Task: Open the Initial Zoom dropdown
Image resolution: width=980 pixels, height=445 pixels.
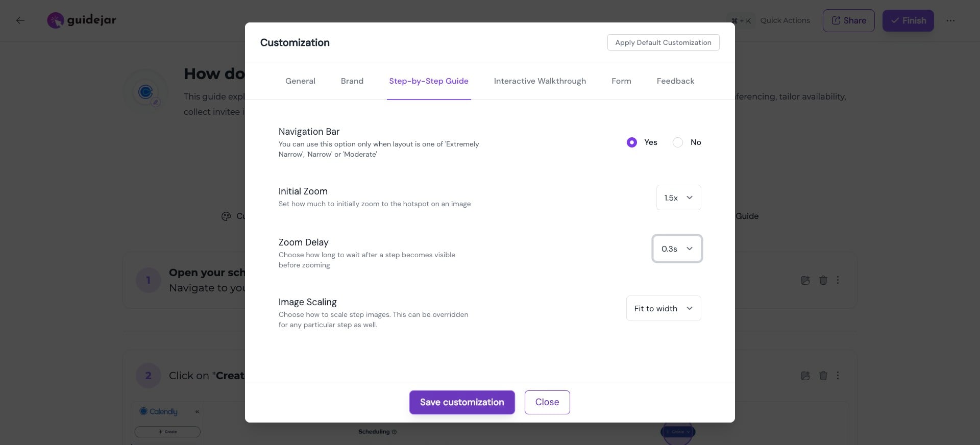Action: (x=678, y=197)
